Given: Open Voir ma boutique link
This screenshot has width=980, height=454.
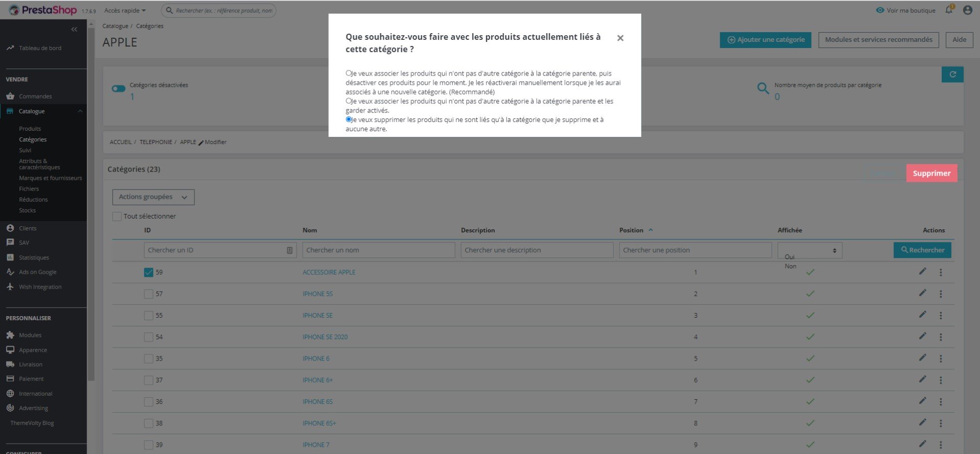Looking at the screenshot, I should 905,10.
